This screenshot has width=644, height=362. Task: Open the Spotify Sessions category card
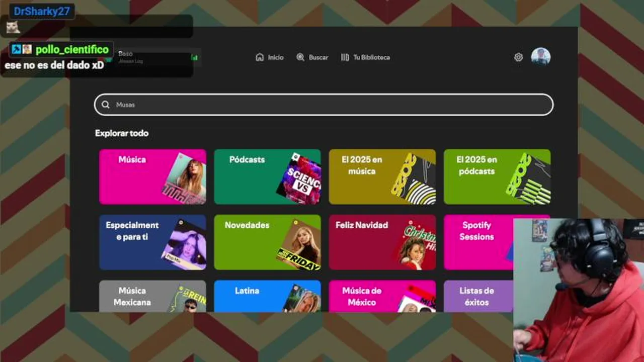(x=478, y=242)
